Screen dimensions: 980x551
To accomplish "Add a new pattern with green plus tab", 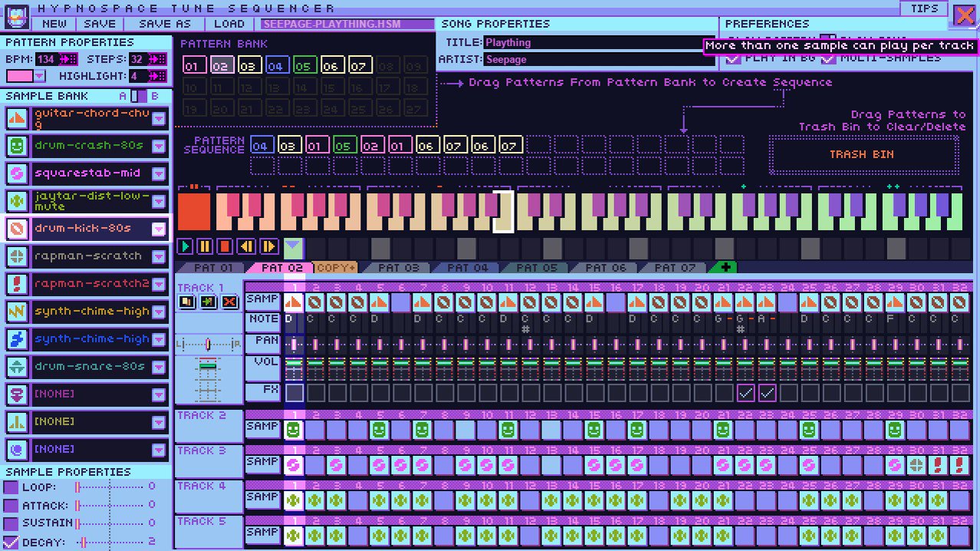I will coord(723,268).
